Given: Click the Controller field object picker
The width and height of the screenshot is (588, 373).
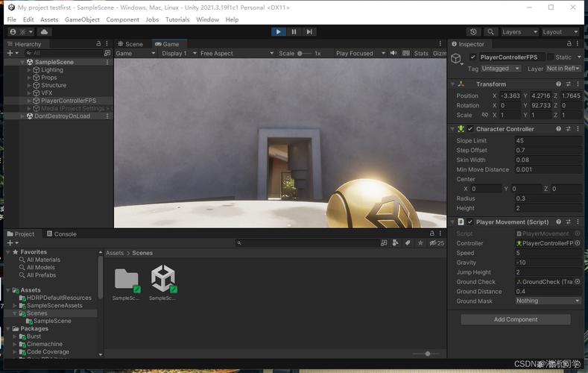Looking at the screenshot, I should [x=578, y=243].
